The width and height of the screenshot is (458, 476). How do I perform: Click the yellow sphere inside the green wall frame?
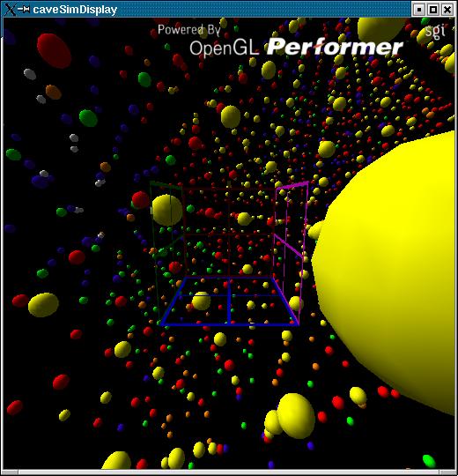[166, 210]
